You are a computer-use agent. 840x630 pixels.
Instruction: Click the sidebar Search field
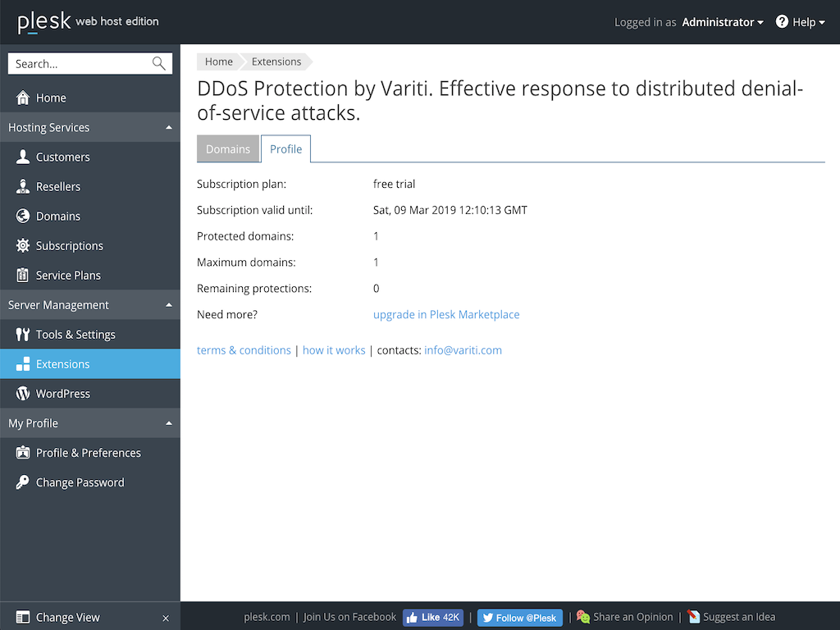[x=80, y=63]
